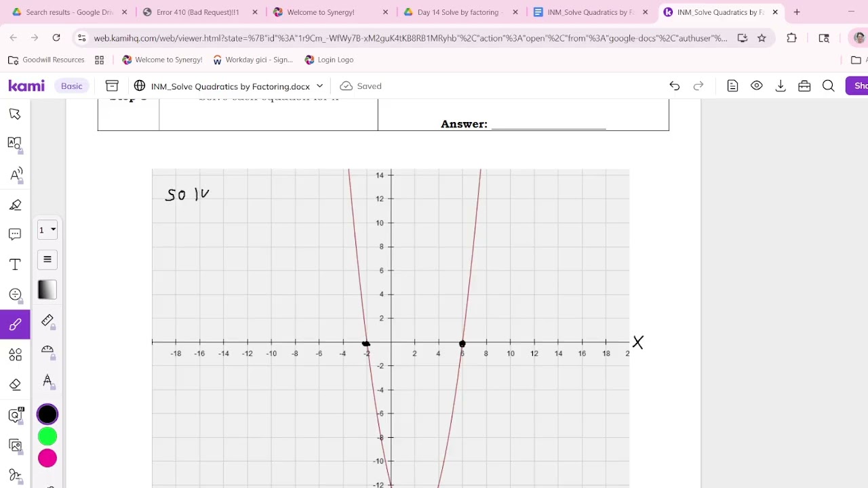Pick the green pen color
Image resolution: width=868 pixels, height=488 pixels.
[47, 436]
